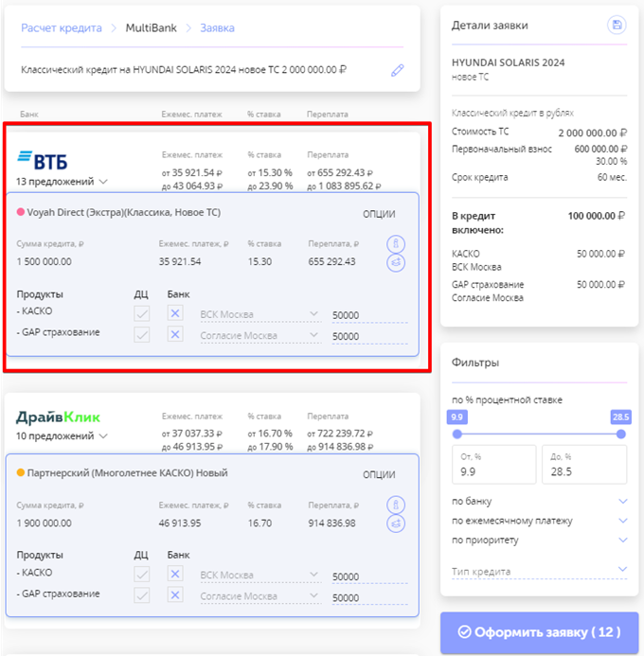The height and width of the screenshot is (656, 644).
Task: Click the pencil edit icon for the loan description
Action: click(398, 70)
